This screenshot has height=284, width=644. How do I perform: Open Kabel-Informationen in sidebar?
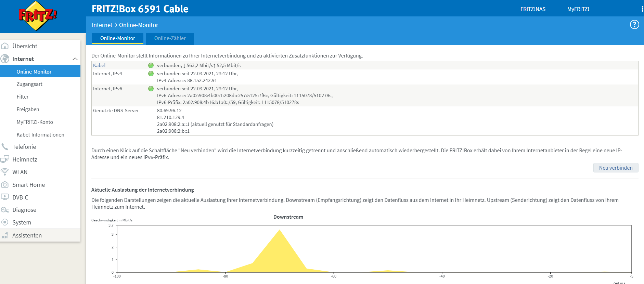(x=40, y=135)
